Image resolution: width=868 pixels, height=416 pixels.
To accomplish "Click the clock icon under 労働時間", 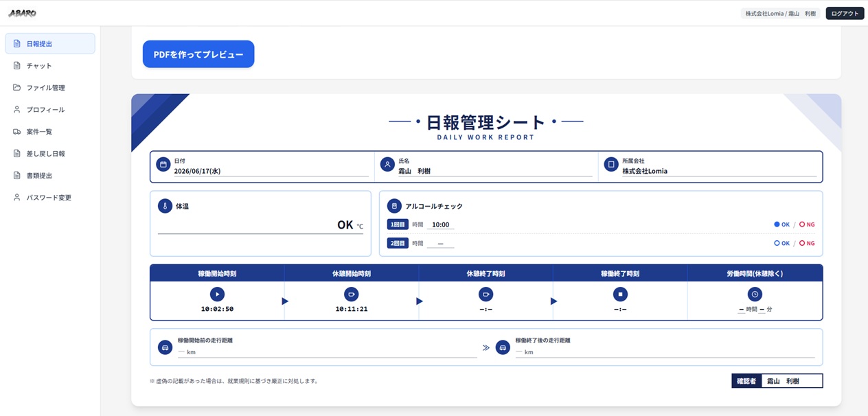I will tap(755, 294).
